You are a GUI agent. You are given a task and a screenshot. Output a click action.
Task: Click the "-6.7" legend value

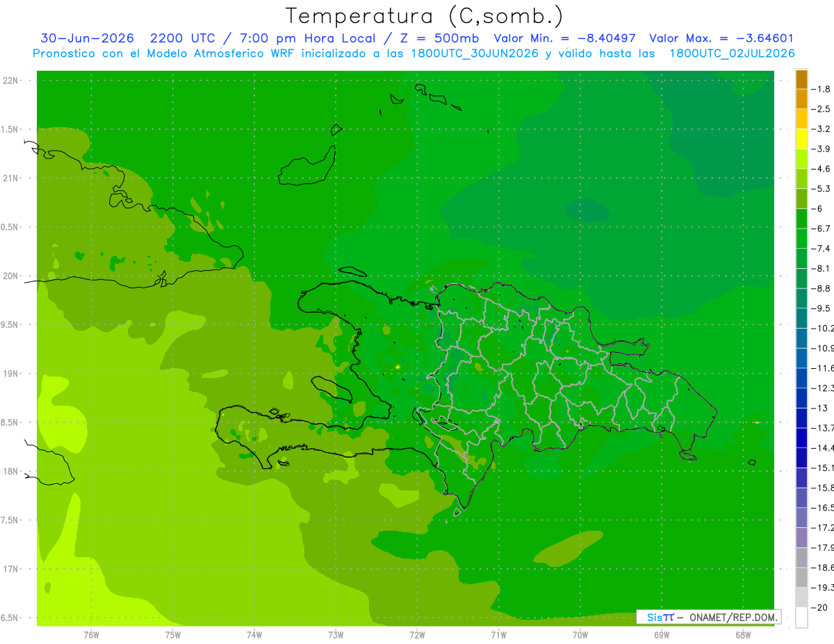click(822, 228)
